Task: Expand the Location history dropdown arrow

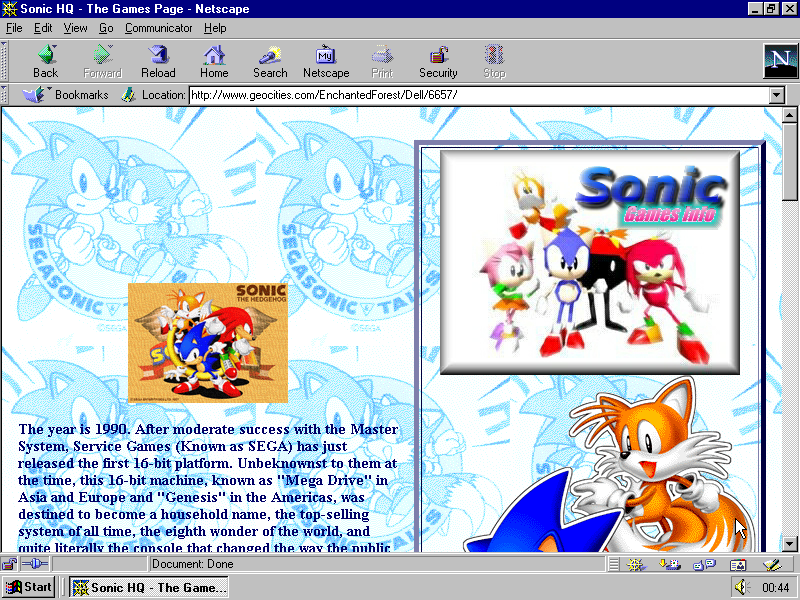Action: (777, 95)
